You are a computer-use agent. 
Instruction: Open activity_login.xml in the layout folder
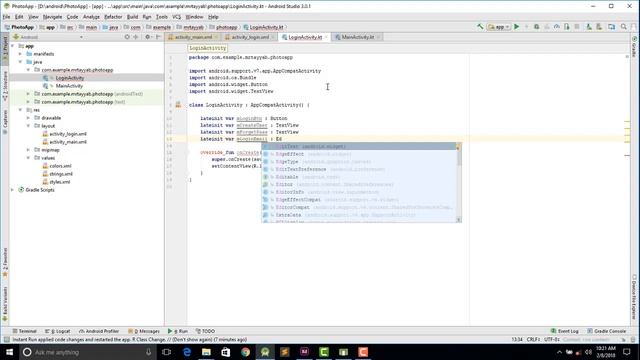68,134
